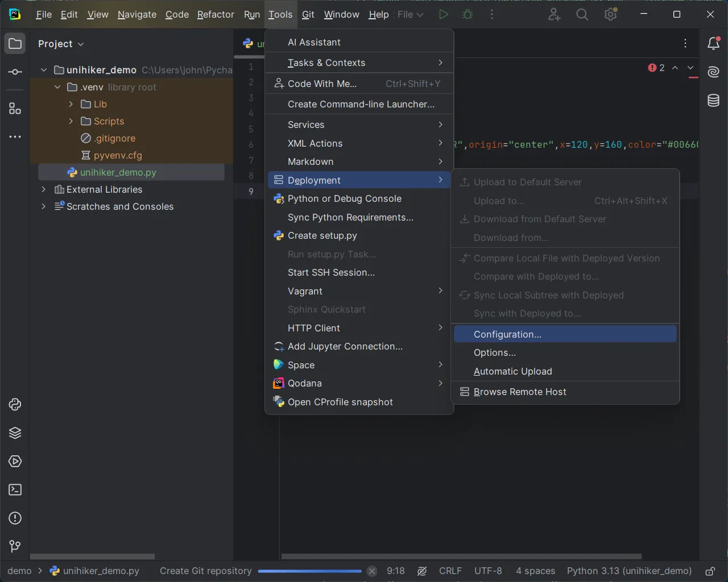The image size is (728, 582).
Task: Click the error count indicator showing 2
Action: (x=656, y=68)
